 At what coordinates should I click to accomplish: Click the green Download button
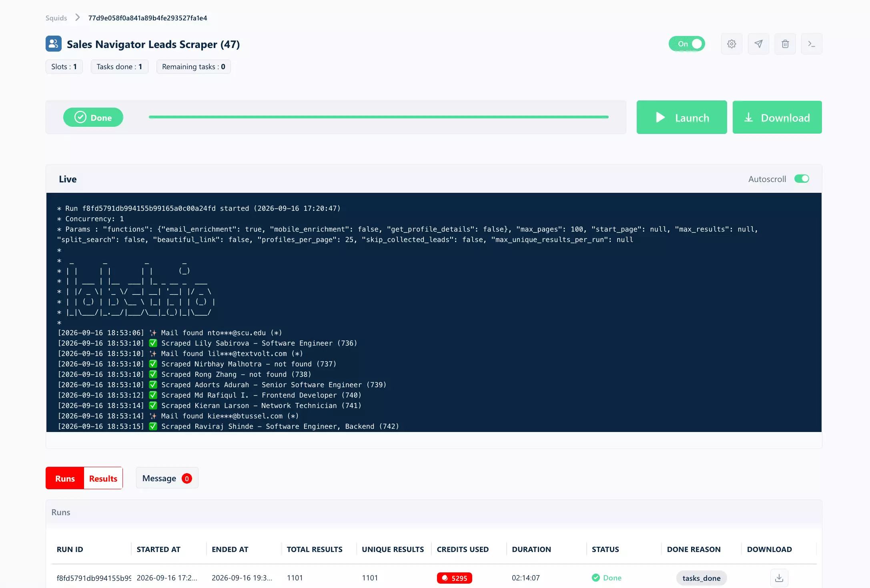(x=777, y=117)
